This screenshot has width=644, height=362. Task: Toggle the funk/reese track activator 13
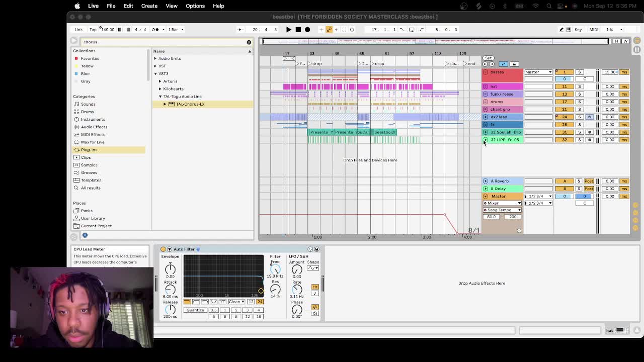[x=565, y=94]
